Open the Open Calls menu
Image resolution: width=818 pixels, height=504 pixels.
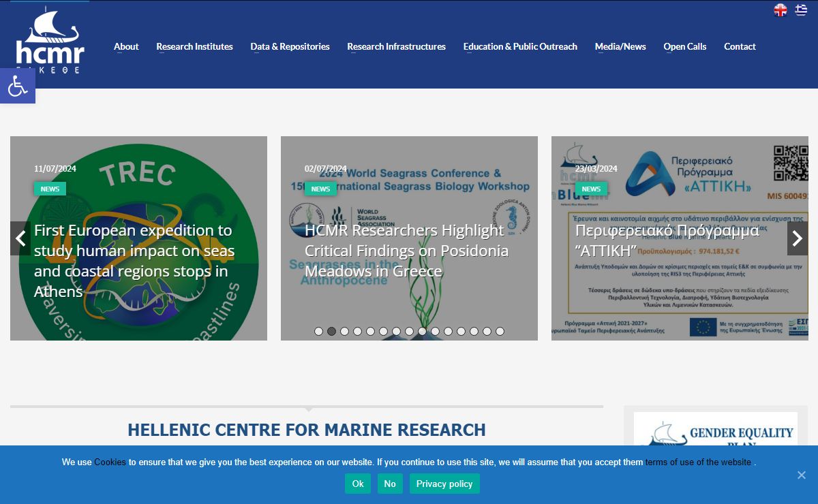[x=685, y=46]
